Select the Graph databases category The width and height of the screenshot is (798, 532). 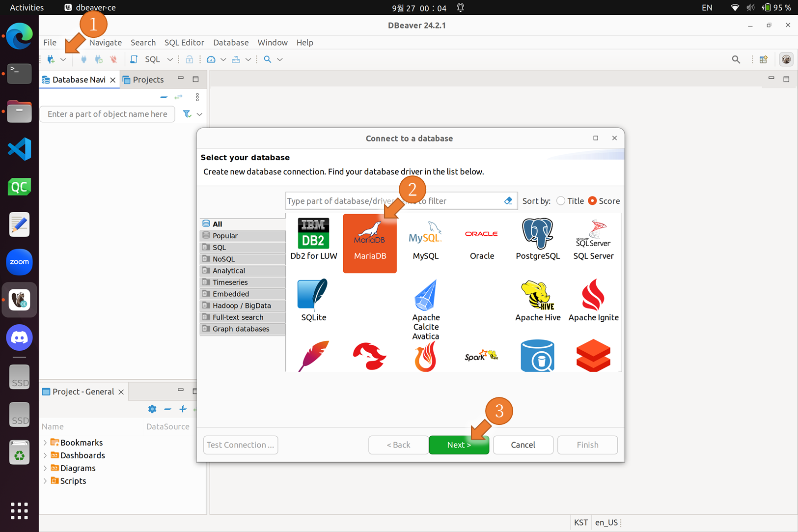(x=243, y=329)
